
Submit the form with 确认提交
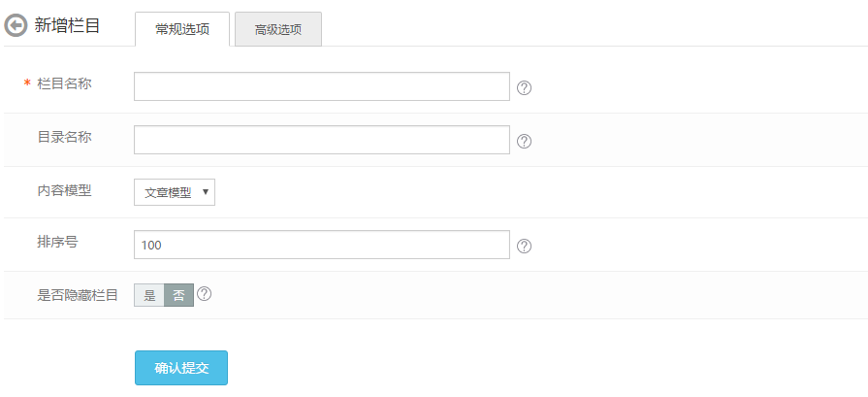click(x=181, y=368)
